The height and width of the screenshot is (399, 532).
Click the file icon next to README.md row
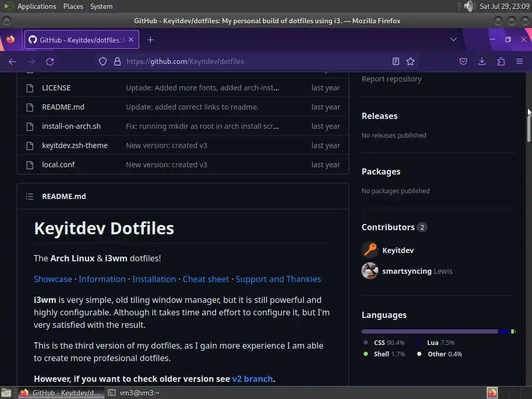[x=30, y=108]
